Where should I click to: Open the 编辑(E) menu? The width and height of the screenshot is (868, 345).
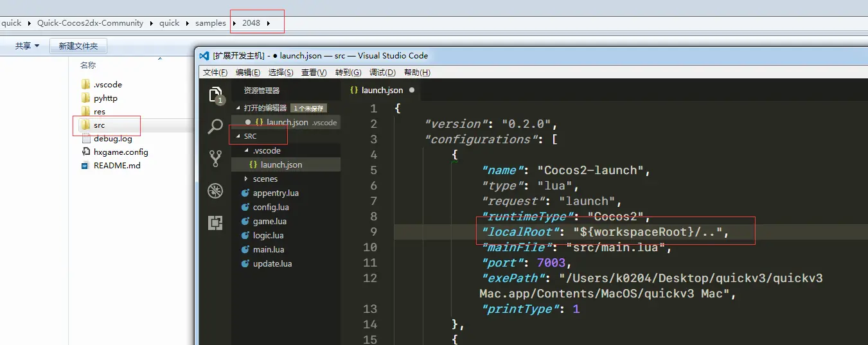248,73
